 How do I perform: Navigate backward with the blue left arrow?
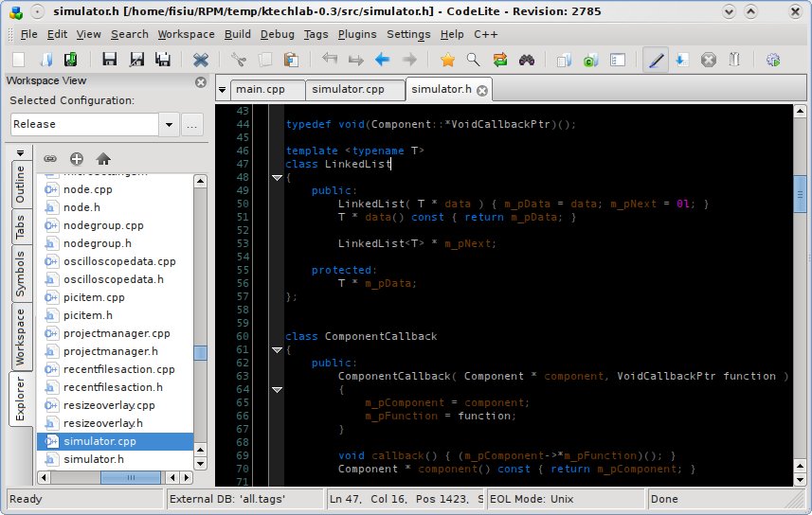click(383, 60)
